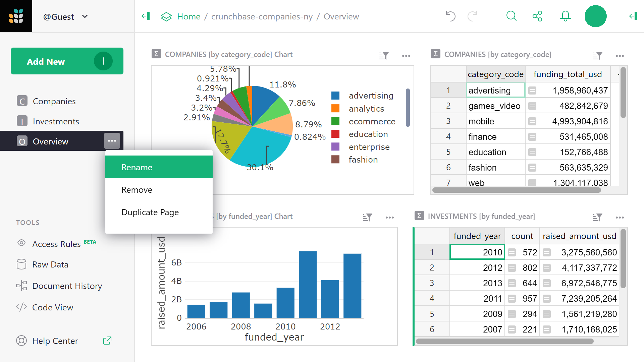Open the share document icon

pos(537,16)
